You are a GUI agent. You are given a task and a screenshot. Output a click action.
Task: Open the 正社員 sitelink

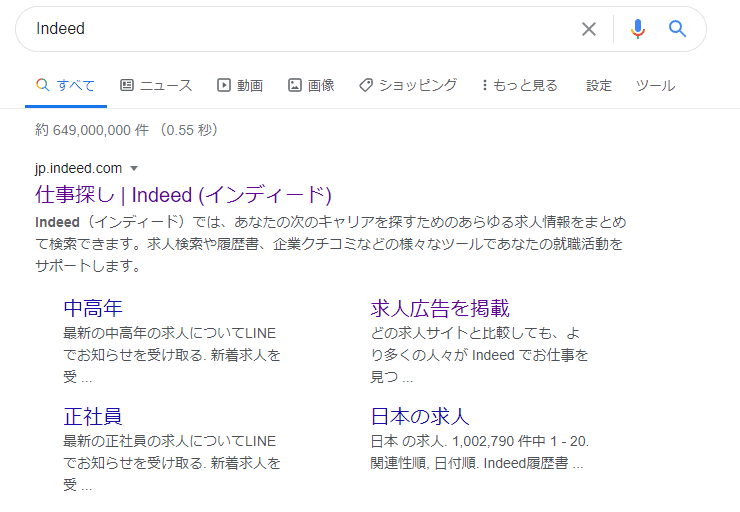click(93, 416)
